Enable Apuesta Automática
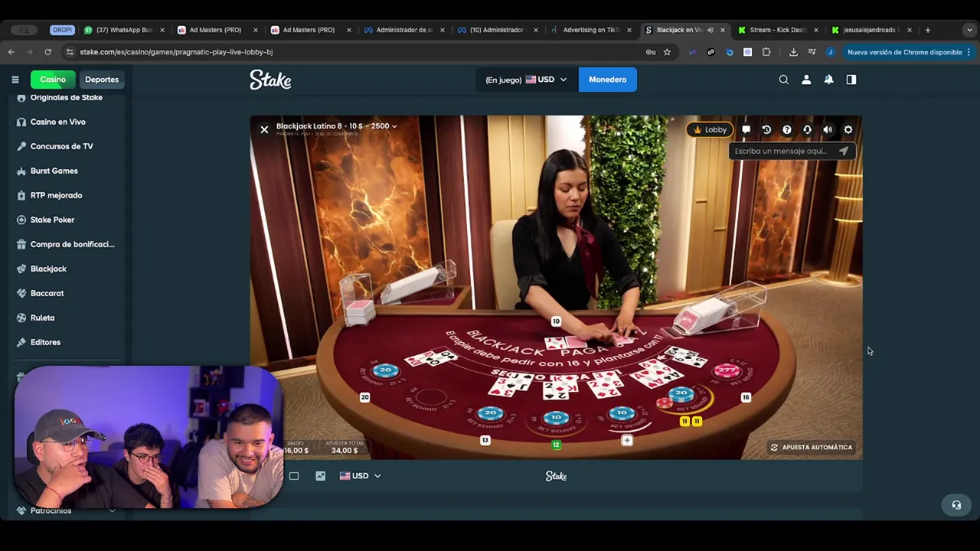This screenshot has width=980, height=551. (x=811, y=447)
